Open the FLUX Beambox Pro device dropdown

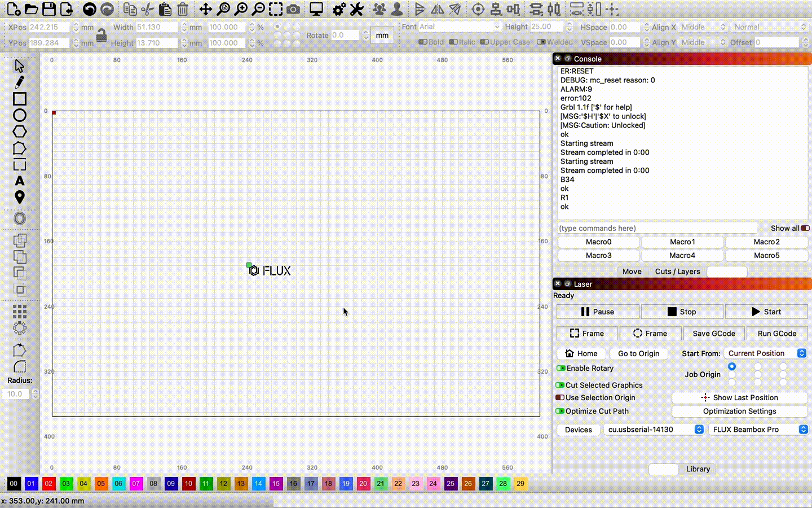click(x=758, y=430)
